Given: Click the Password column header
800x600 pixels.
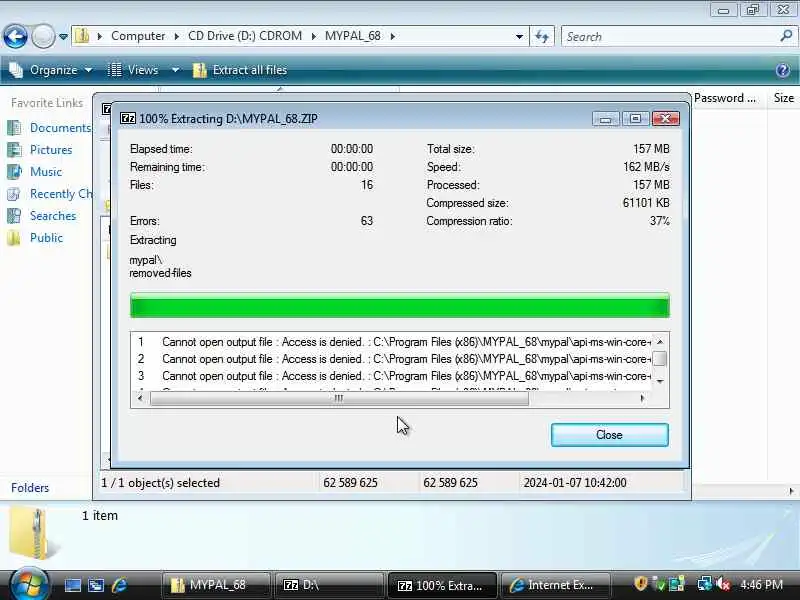Looking at the screenshot, I should (x=724, y=98).
